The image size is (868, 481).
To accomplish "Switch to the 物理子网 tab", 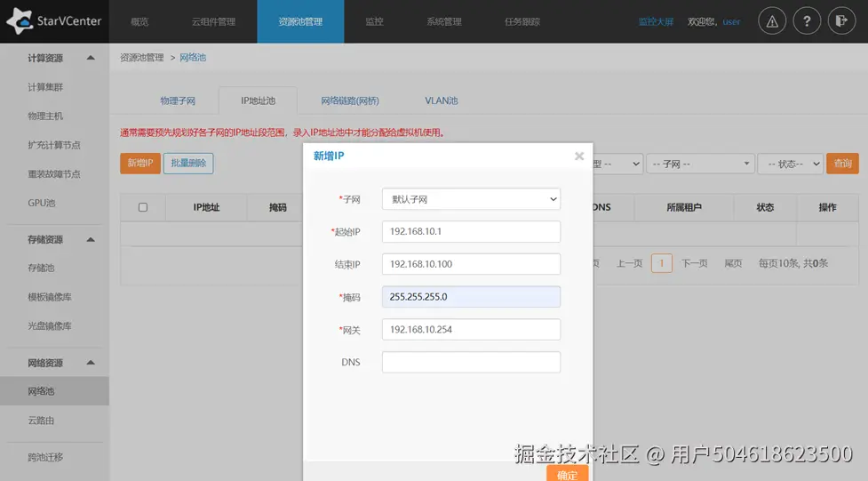I will click(x=178, y=100).
